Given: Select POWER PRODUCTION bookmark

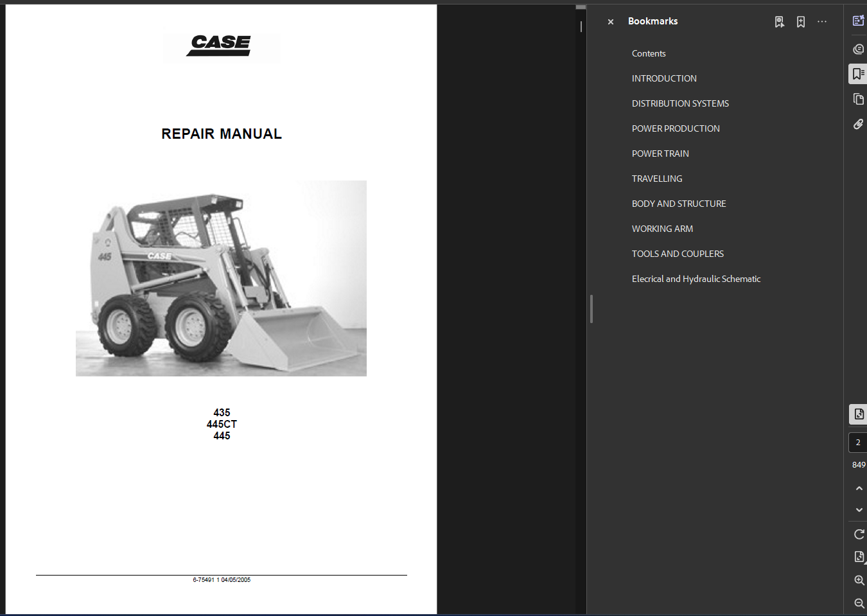Looking at the screenshot, I should [x=676, y=128].
